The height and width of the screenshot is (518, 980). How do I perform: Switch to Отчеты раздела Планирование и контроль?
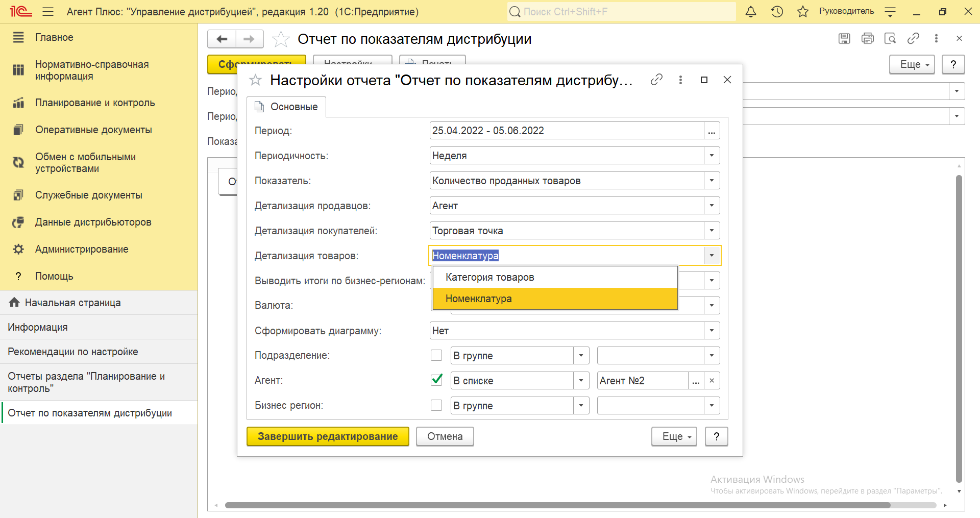[x=99, y=382]
